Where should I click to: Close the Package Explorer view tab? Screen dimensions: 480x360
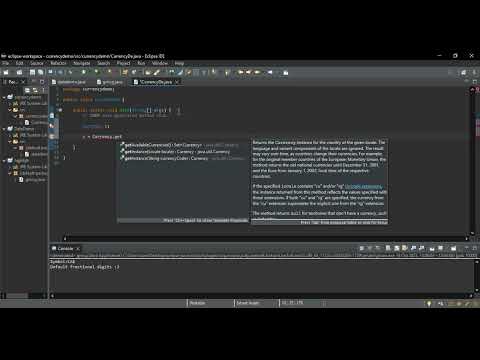(x=23, y=82)
